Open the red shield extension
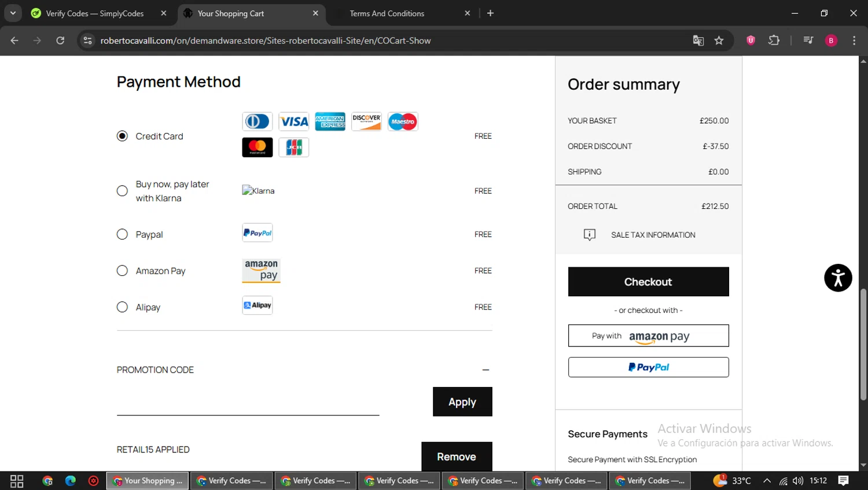This screenshot has height=490, width=868. pyautogui.click(x=751, y=40)
